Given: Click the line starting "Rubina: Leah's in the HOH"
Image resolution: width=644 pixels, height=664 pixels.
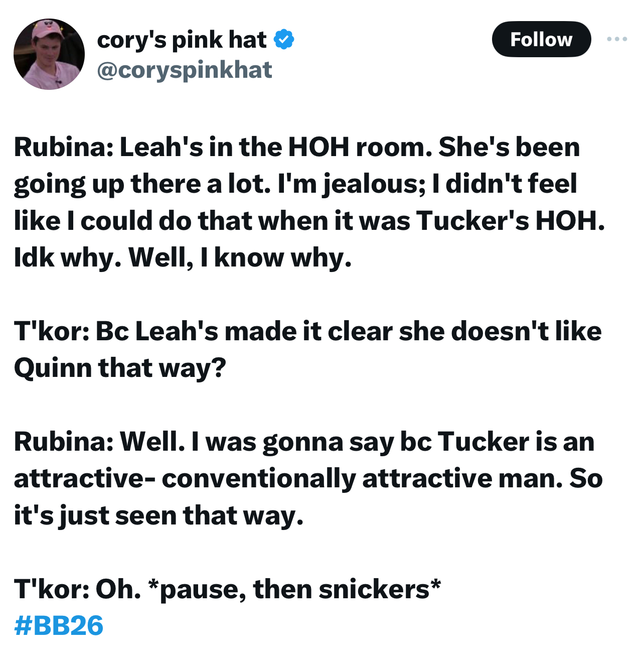Looking at the screenshot, I should [297, 147].
